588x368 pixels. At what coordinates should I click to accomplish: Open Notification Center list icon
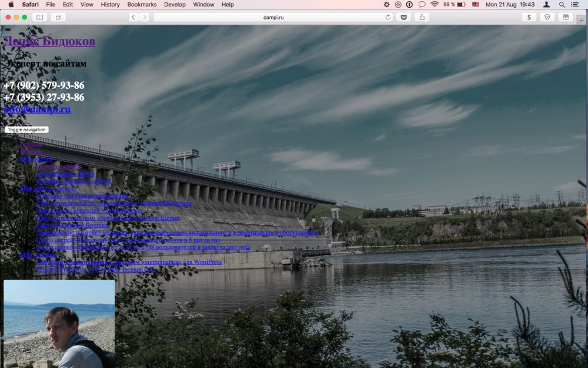tap(574, 5)
